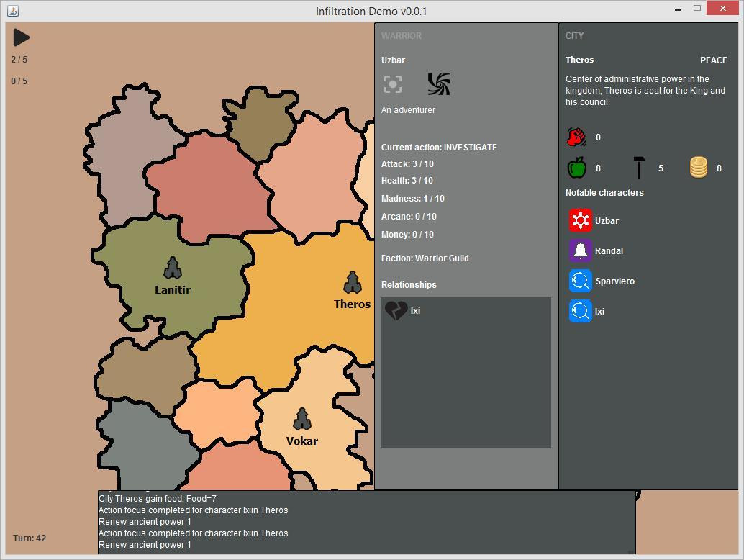Click the play next-turn arrow button
This screenshot has height=560, width=744.
click(x=21, y=37)
